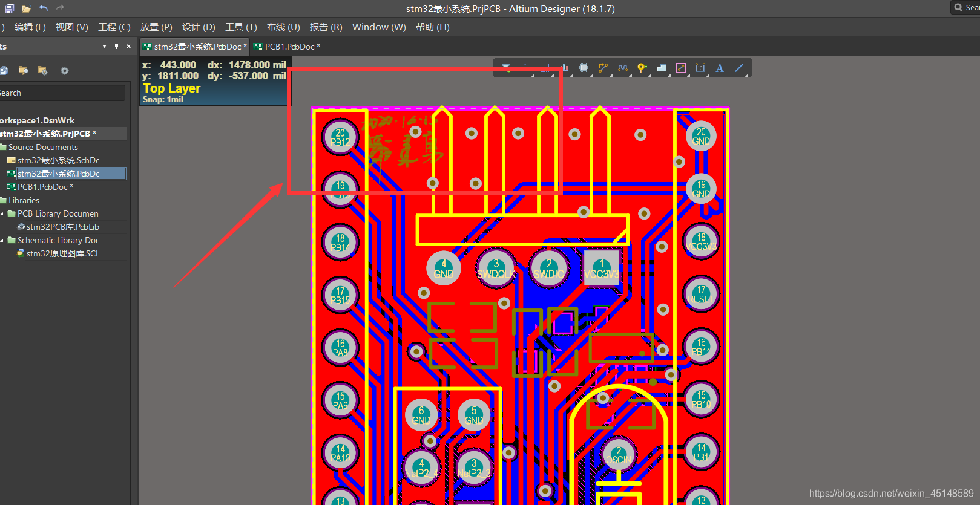Open Projects panel settings gear
Image resolution: width=980 pixels, height=505 pixels.
[65, 71]
